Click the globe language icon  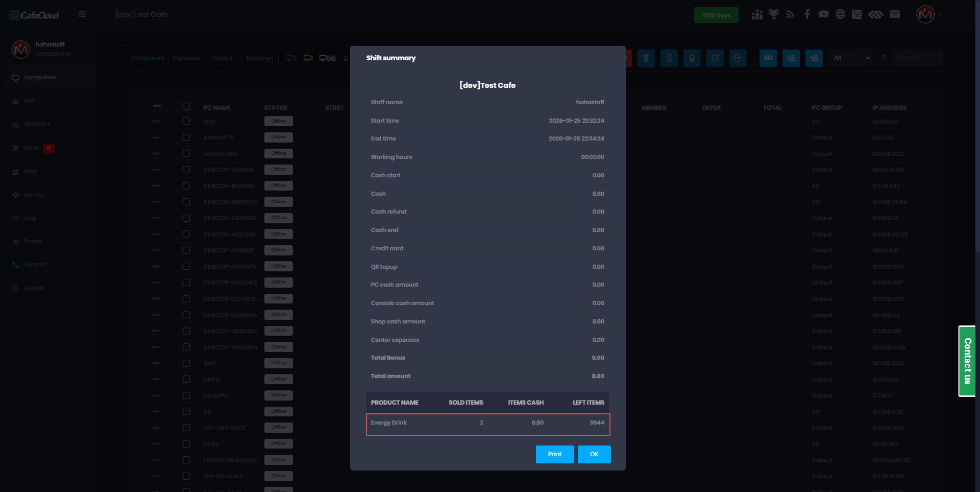pyautogui.click(x=840, y=14)
